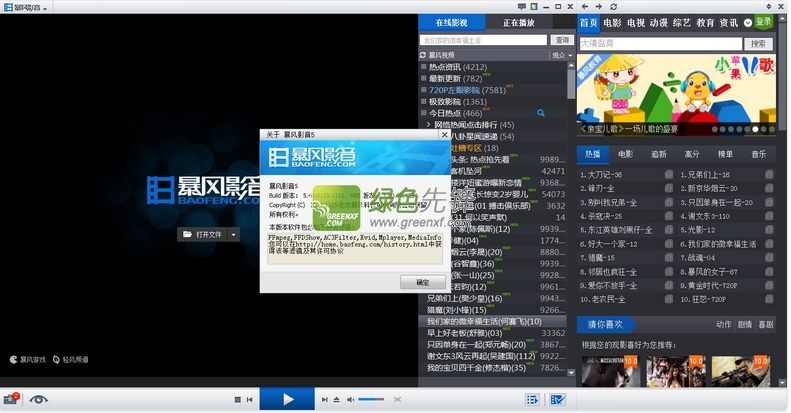The width and height of the screenshot is (791, 413).
Task: Open 大刀记-36 in ranking list
Action: [x=601, y=174]
